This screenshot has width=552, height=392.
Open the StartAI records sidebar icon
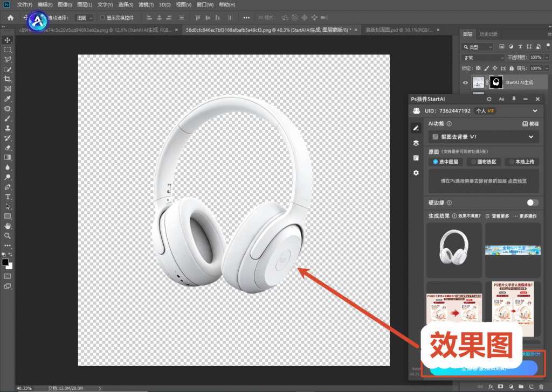click(416, 158)
